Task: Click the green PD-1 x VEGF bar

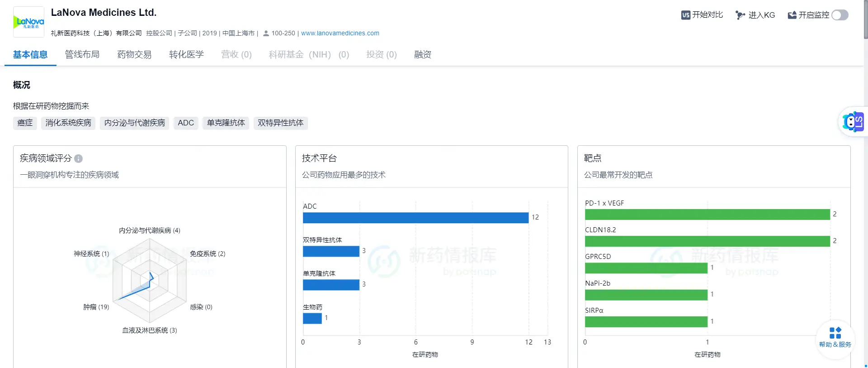Action: 707,214
